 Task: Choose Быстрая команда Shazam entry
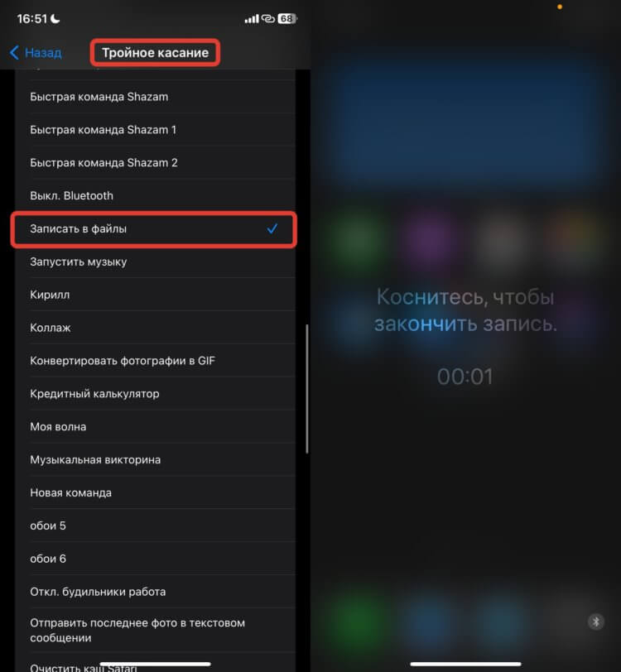[x=156, y=97]
